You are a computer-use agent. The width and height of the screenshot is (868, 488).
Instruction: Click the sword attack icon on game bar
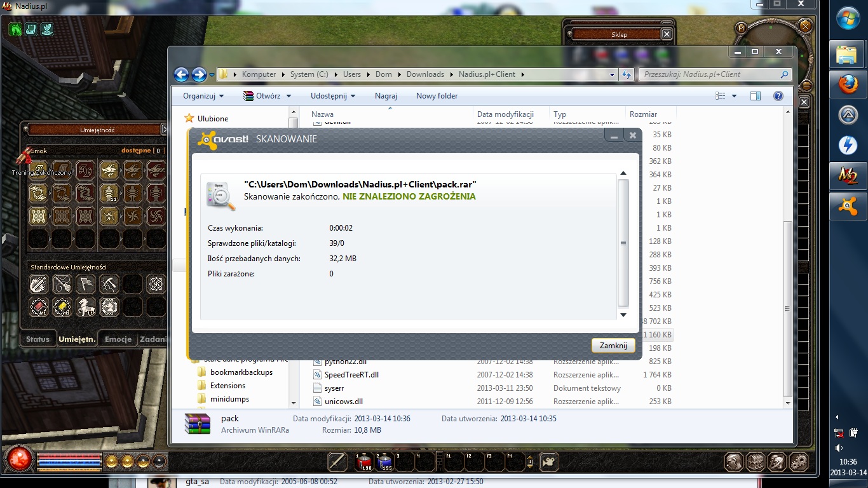pyautogui.click(x=337, y=462)
